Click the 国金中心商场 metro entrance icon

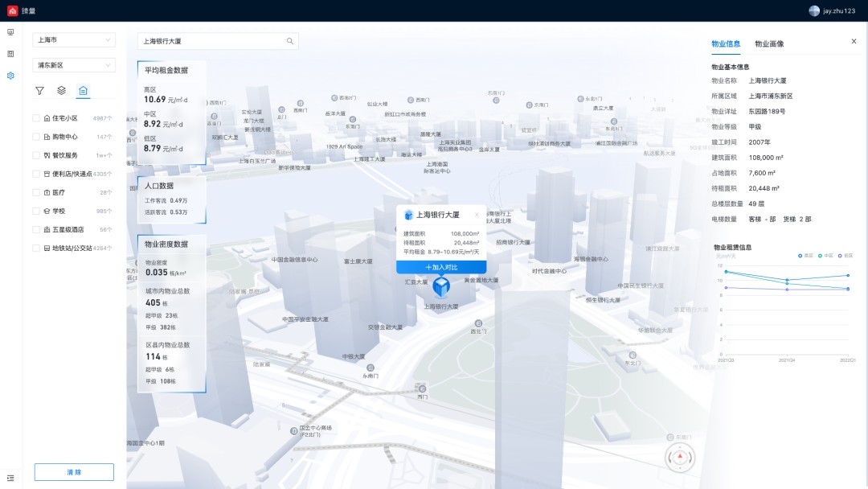point(293,431)
